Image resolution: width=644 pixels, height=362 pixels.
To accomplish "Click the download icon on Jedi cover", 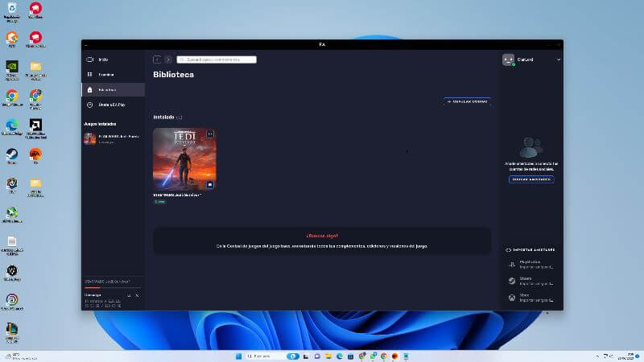I will tap(210, 185).
